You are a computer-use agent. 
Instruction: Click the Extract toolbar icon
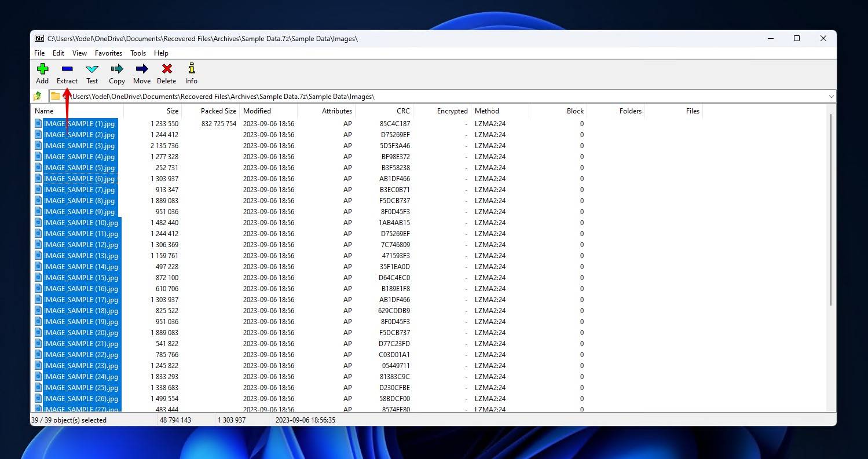click(67, 69)
